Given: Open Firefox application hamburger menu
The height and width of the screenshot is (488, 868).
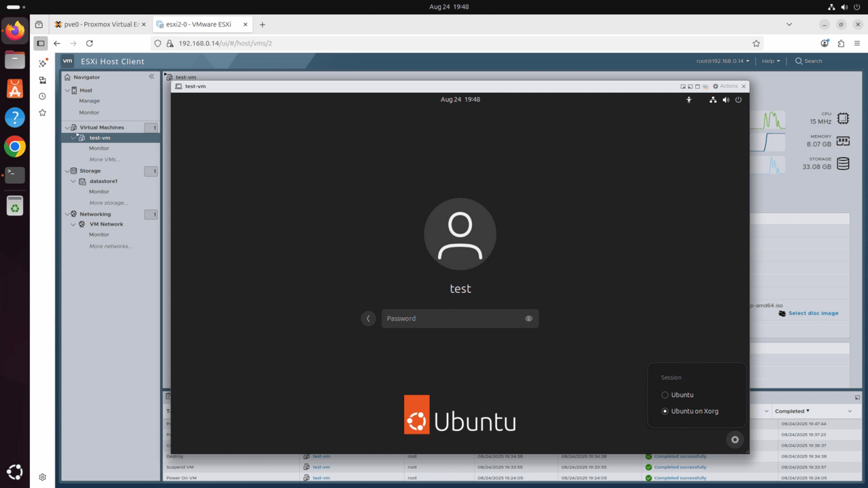Looking at the screenshot, I should tap(856, 43).
